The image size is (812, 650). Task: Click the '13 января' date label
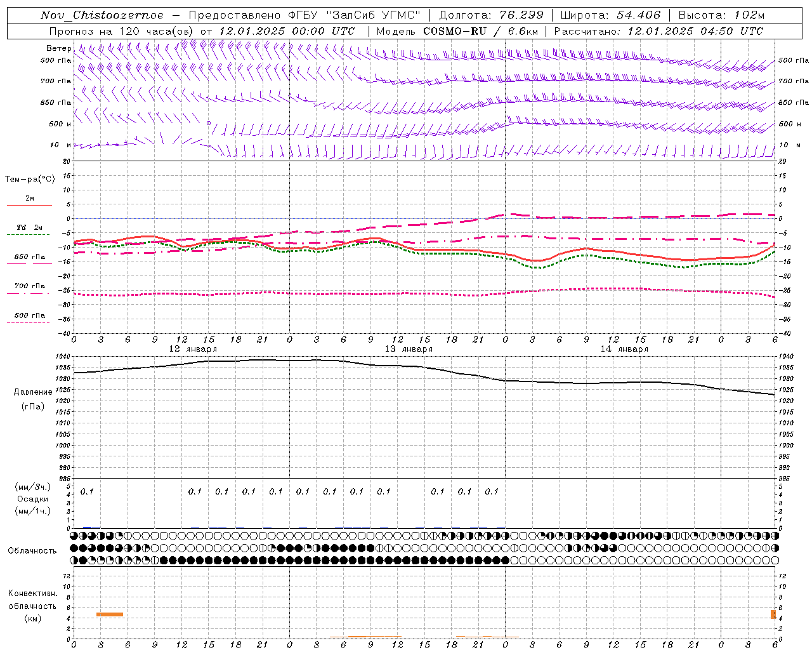409,348
